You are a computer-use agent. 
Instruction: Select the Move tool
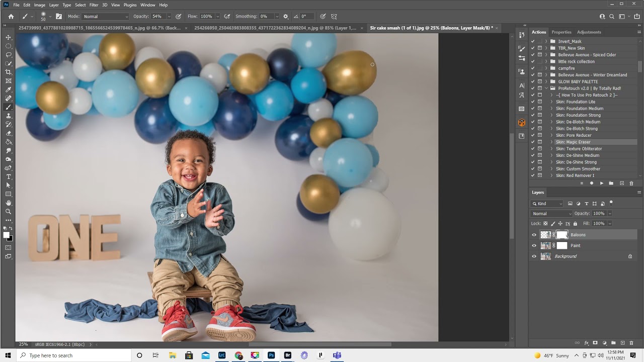pyautogui.click(x=9, y=37)
